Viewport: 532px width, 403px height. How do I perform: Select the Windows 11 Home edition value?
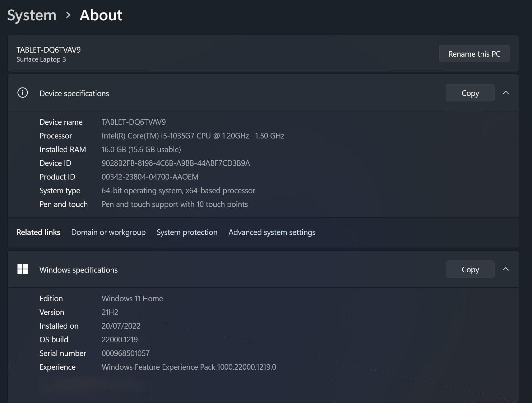[132, 298]
